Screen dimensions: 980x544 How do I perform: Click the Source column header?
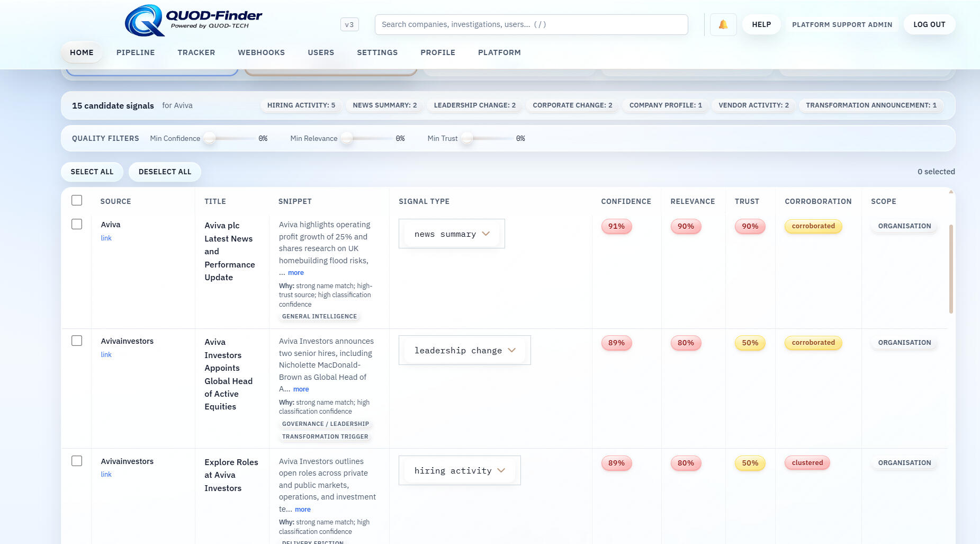pos(115,201)
